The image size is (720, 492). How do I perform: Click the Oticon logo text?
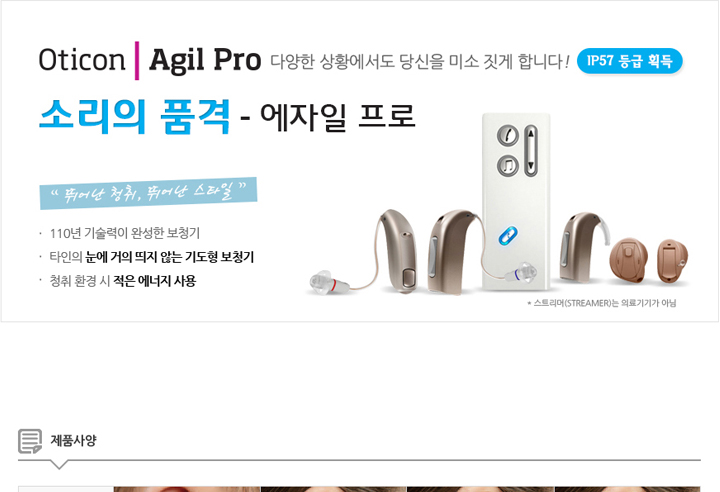(x=82, y=60)
